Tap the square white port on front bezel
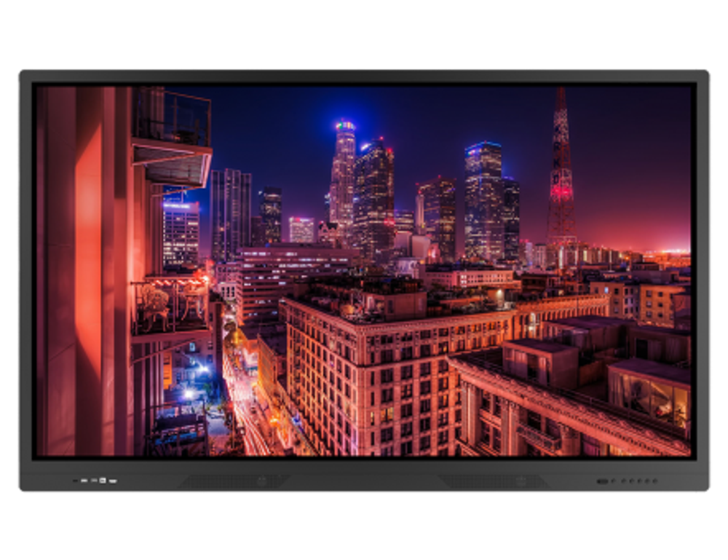 pos(103,481)
